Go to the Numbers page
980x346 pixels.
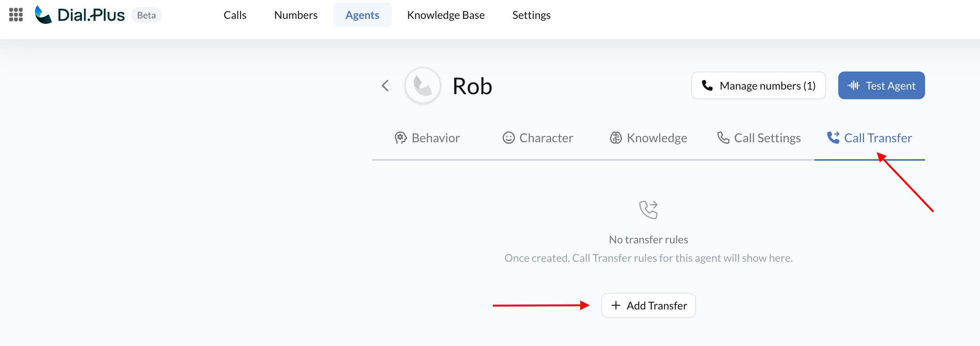(296, 15)
